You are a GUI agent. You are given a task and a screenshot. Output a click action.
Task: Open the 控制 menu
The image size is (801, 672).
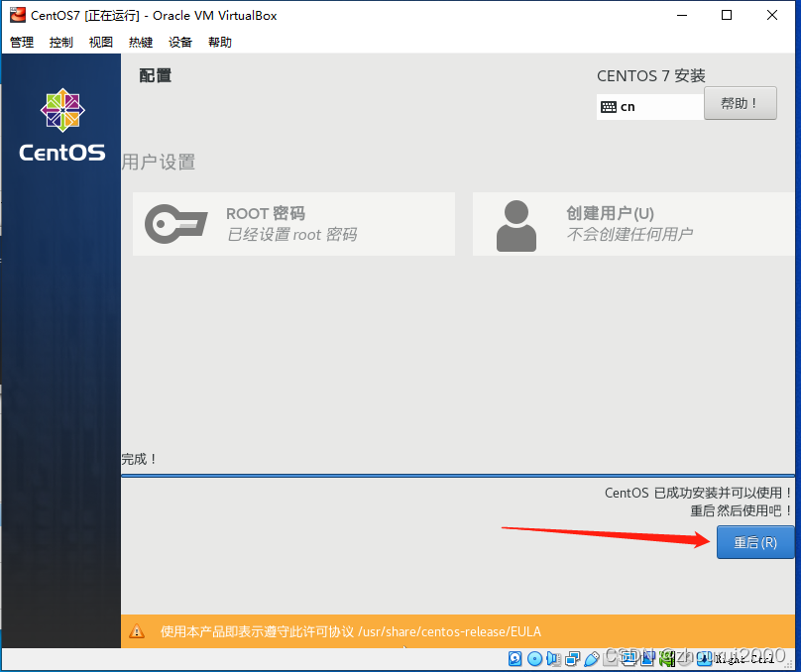tap(60, 42)
